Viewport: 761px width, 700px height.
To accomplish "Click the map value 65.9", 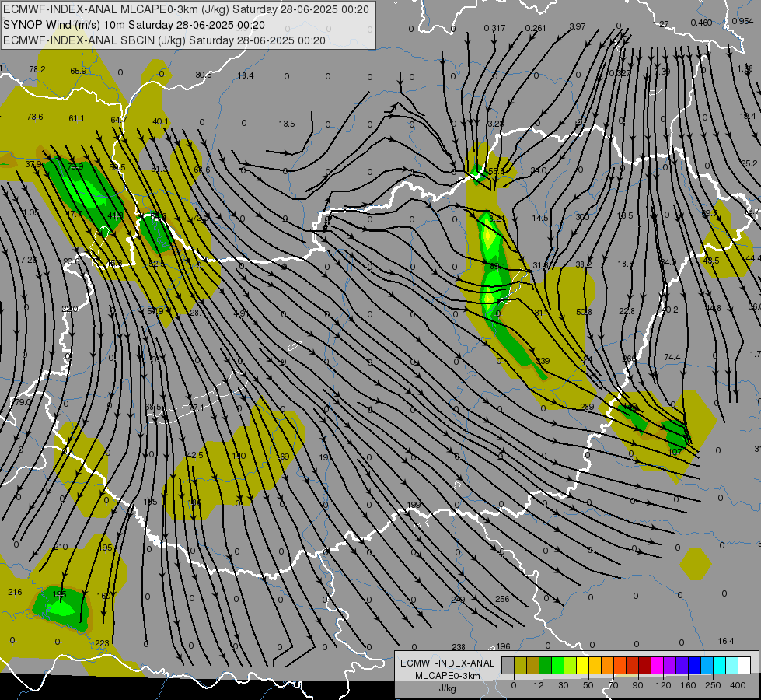I will tap(79, 71).
